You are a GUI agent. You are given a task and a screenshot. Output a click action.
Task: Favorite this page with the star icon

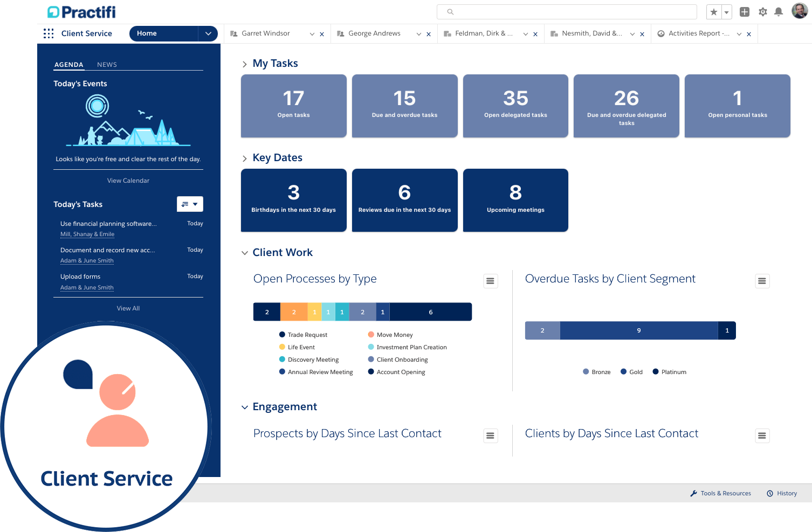[x=714, y=11]
